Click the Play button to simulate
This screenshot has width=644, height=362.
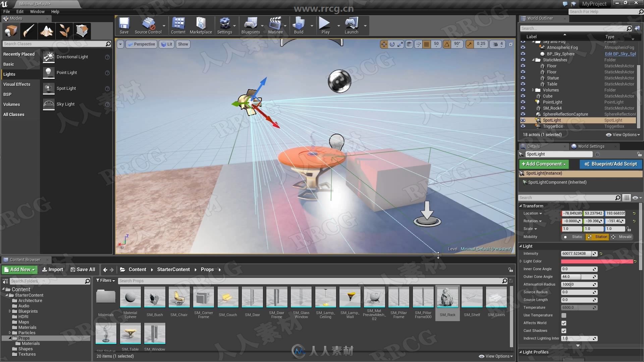pos(325,25)
